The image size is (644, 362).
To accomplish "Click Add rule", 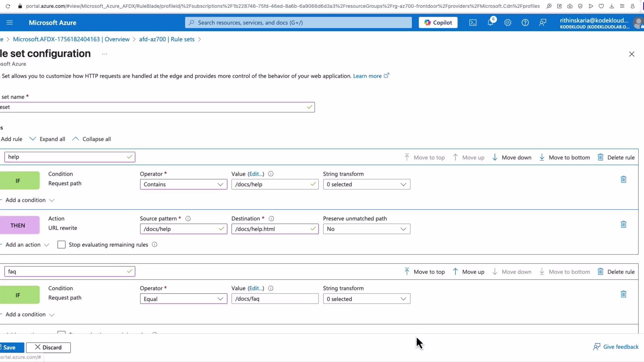I will [x=11, y=139].
